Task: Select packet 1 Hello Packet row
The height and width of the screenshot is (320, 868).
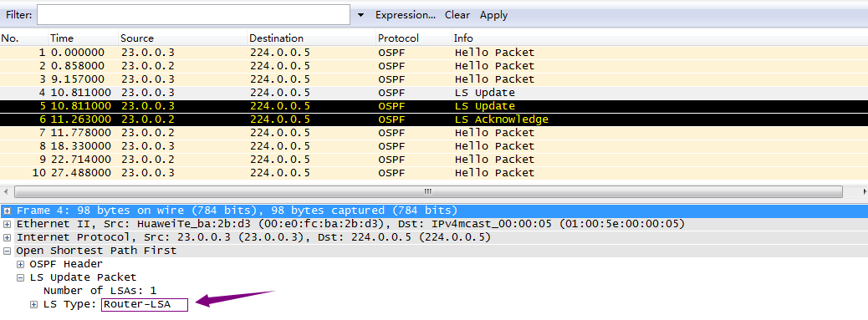Action: pyautogui.click(x=434, y=53)
